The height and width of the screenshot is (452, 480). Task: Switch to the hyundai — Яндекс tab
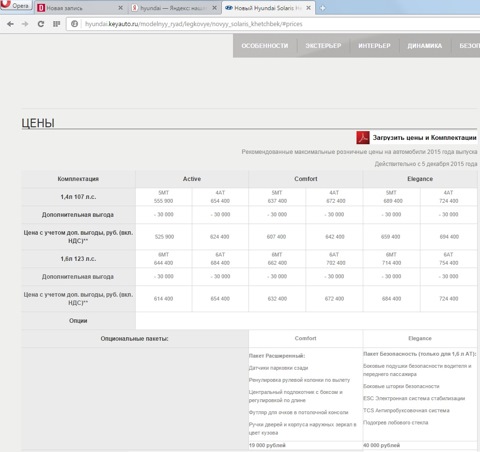pyautogui.click(x=174, y=8)
